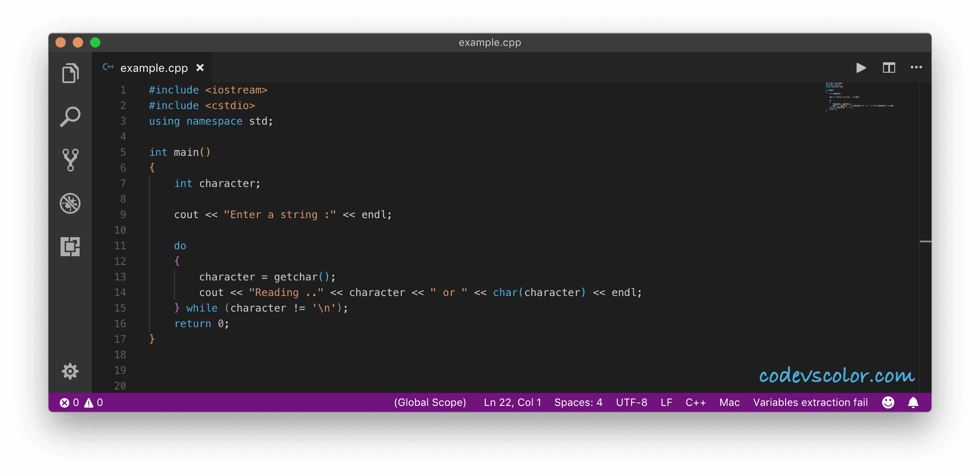Viewport: 980px width, 476px height.
Task: Click Ln 22, Col 1 go-to-line
Action: 512,402
